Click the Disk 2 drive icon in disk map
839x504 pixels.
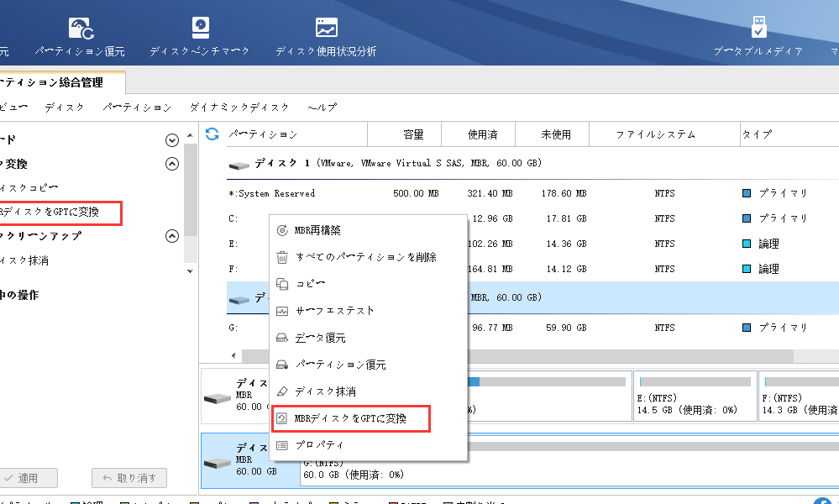click(x=218, y=462)
